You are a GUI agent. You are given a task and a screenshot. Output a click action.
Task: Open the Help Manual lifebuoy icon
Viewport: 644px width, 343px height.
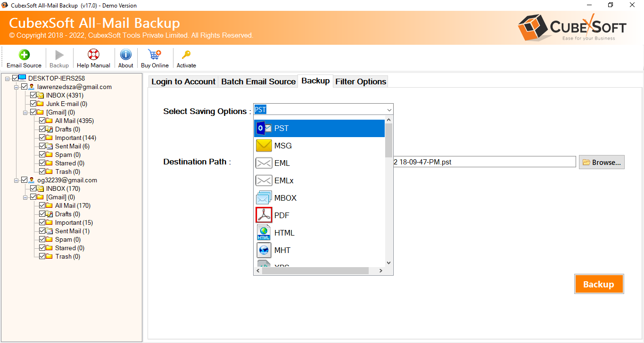(x=93, y=55)
